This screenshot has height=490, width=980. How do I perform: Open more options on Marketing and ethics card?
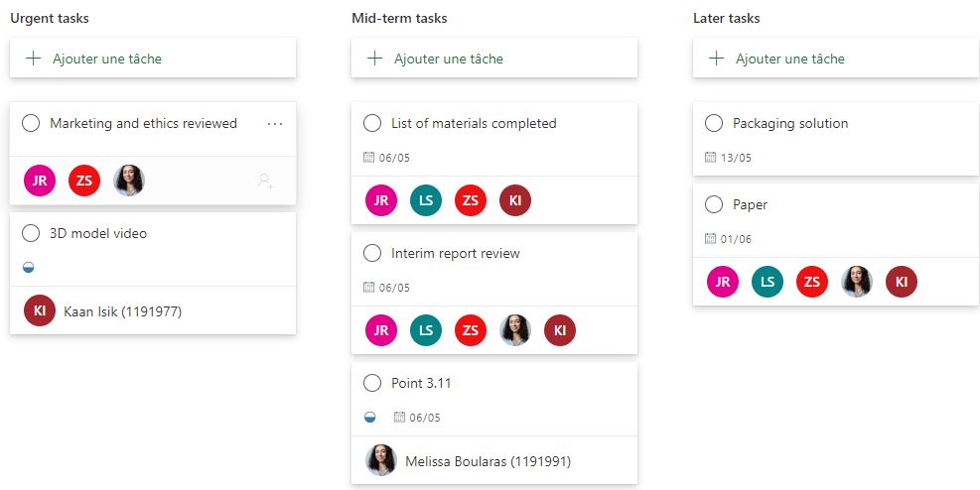275,124
